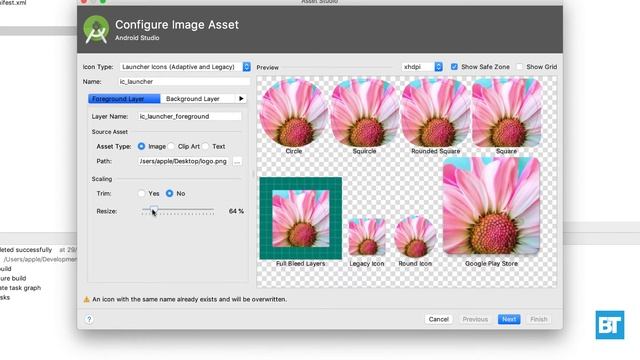Click the 64 % resize value
Viewport: 640px width, 360px height.
tap(236, 211)
